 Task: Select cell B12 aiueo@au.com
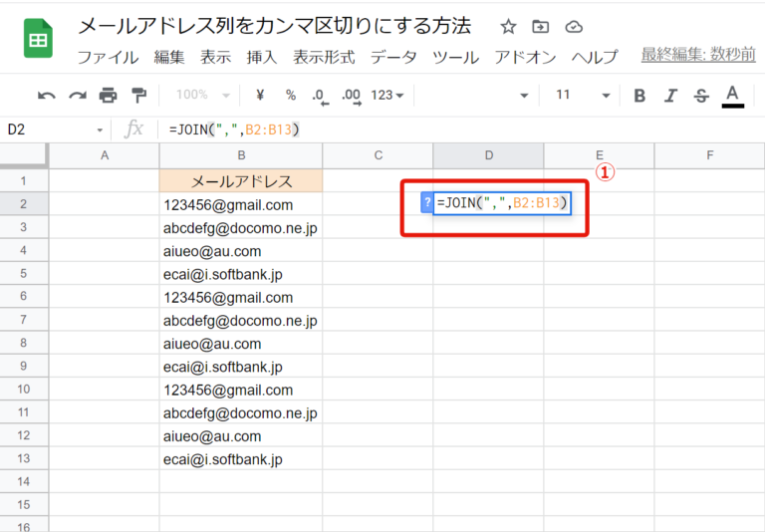(241, 435)
